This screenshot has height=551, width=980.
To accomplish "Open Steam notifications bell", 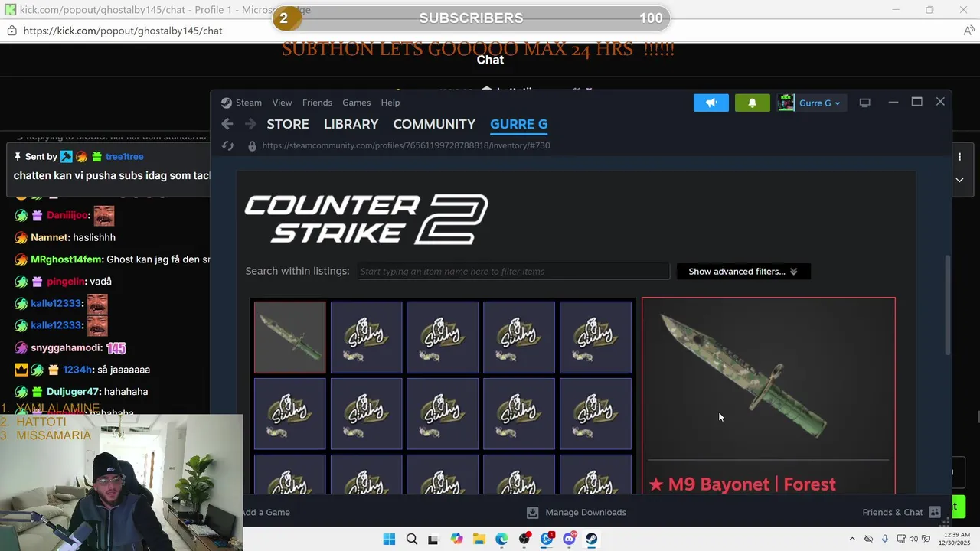I will 752,103.
